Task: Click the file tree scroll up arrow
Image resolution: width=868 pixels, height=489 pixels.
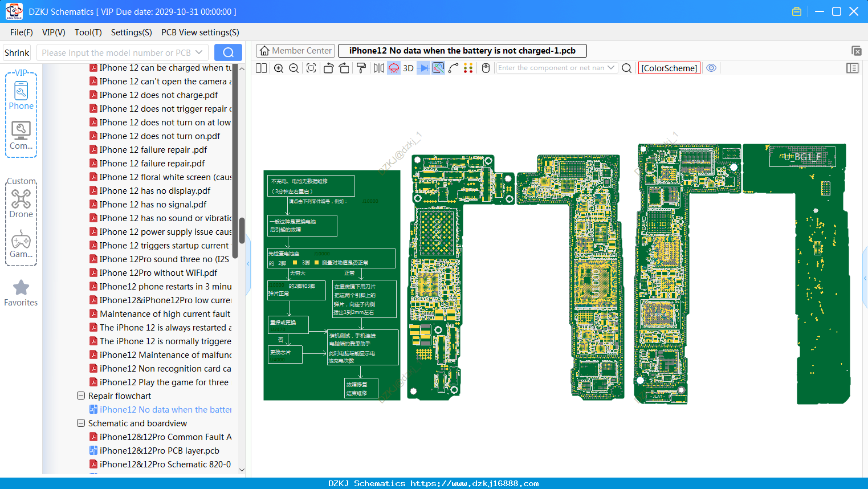Action: [242, 68]
